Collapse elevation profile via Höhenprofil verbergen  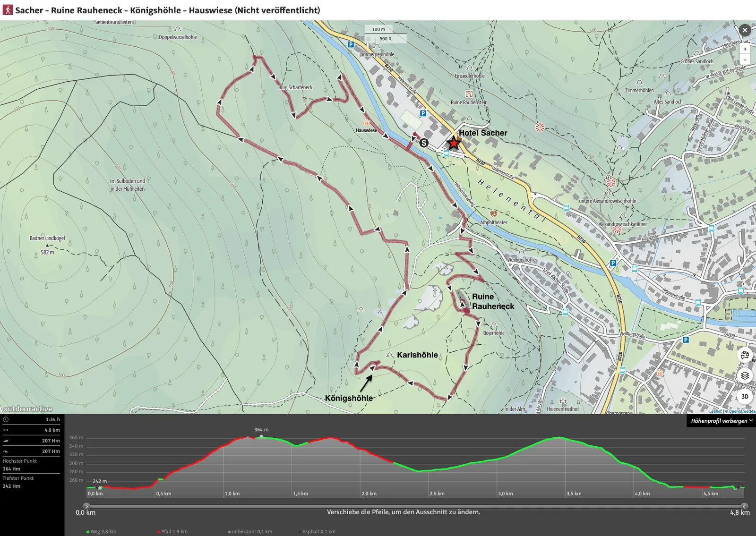point(721,421)
